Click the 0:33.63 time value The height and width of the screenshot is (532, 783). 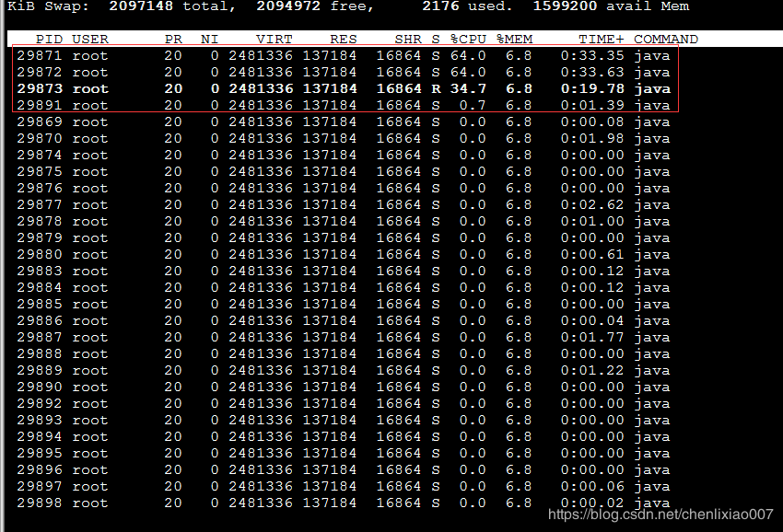click(592, 72)
